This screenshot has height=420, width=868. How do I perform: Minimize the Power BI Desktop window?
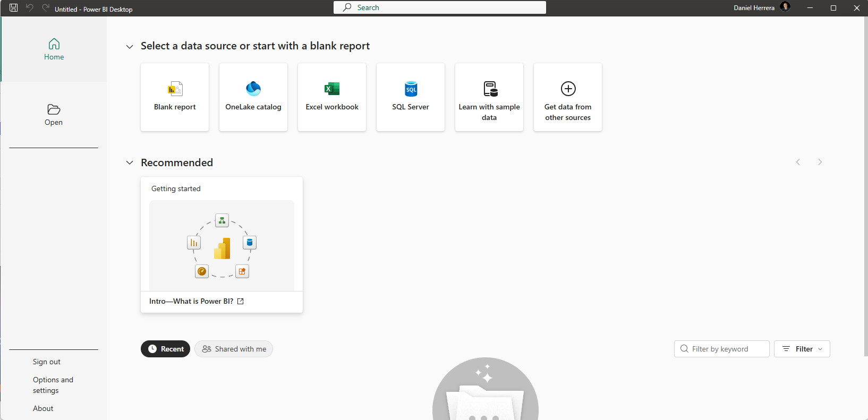tap(810, 8)
